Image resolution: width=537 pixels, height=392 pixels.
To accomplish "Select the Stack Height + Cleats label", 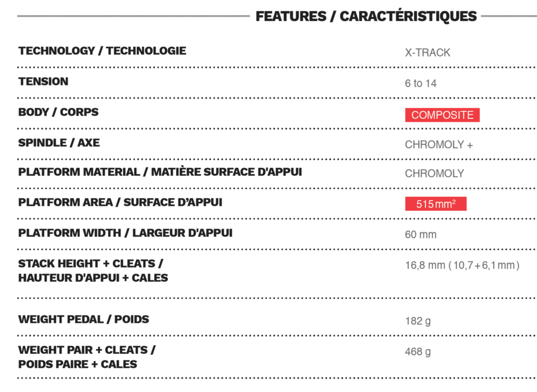I will point(93,270).
